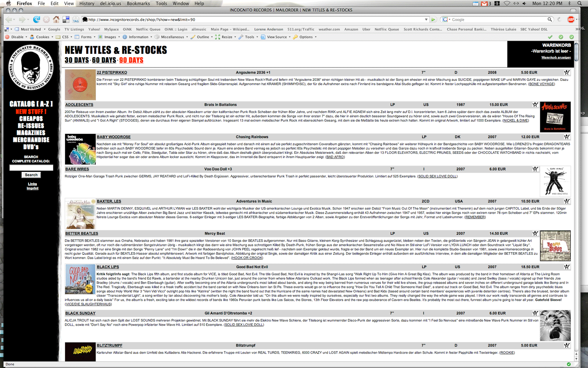The width and height of the screenshot is (588, 368).
Task: Go to the browser home page icon
Action: coord(56,19)
